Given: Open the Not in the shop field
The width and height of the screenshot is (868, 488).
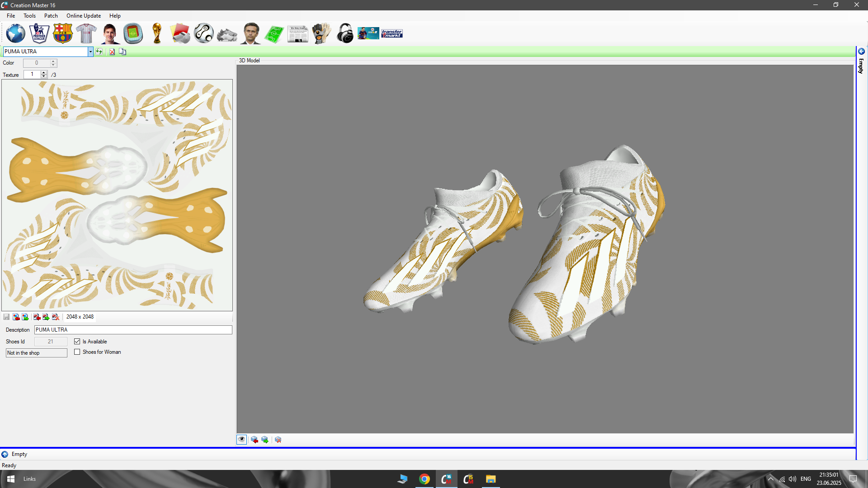Looking at the screenshot, I should click(x=37, y=353).
